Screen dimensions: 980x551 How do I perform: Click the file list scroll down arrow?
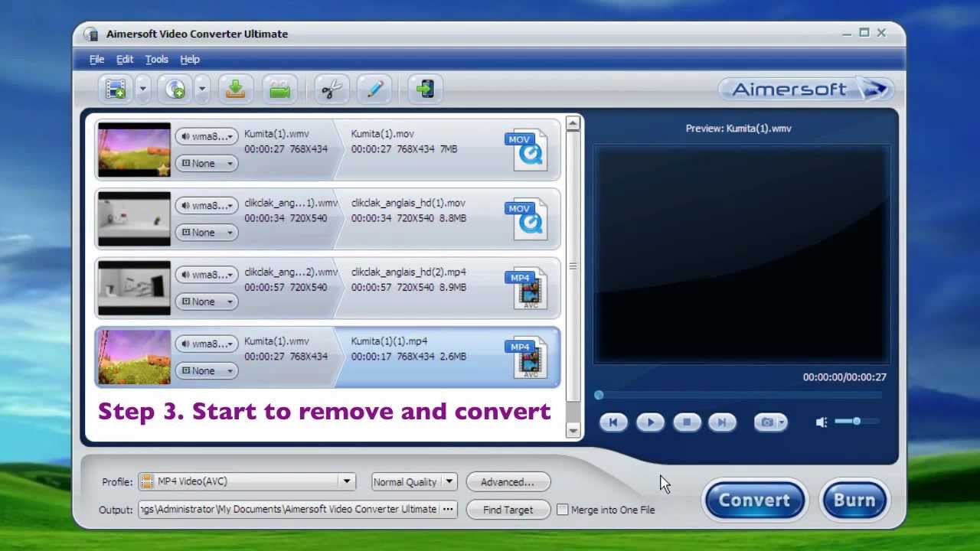pos(573,431)
